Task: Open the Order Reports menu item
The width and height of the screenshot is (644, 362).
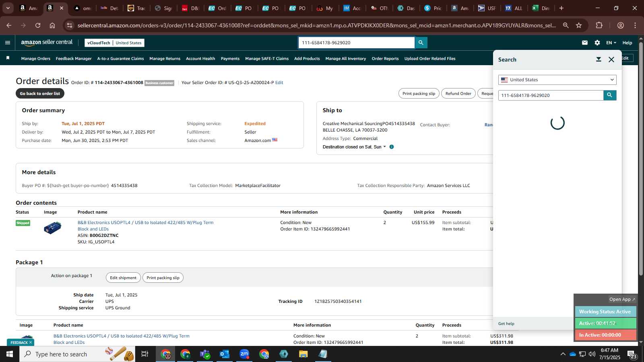Action: click(x=385, y=59)
